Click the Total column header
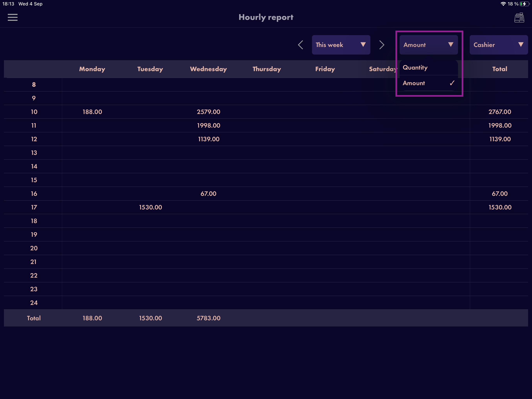 tap(499, 69)
